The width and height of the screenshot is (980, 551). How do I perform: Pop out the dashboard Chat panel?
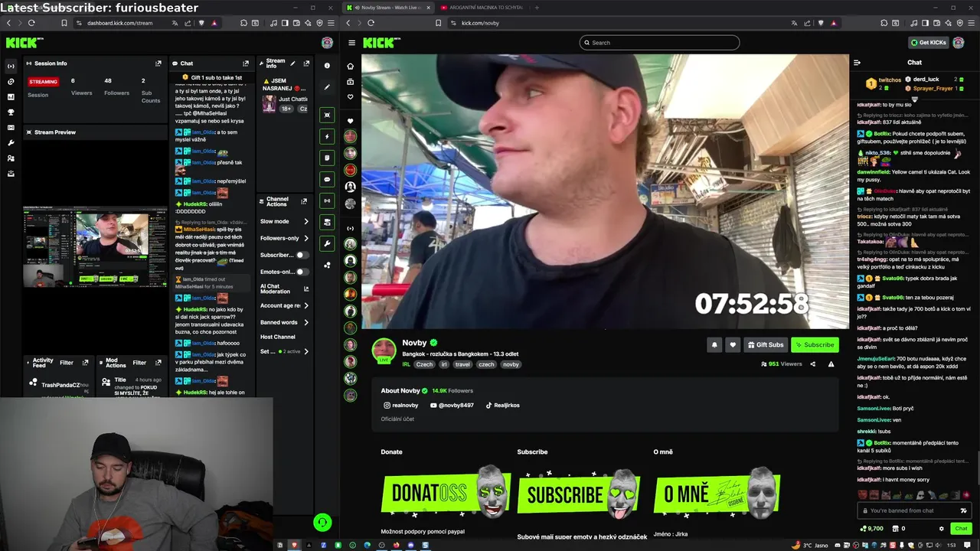point(246,64)
